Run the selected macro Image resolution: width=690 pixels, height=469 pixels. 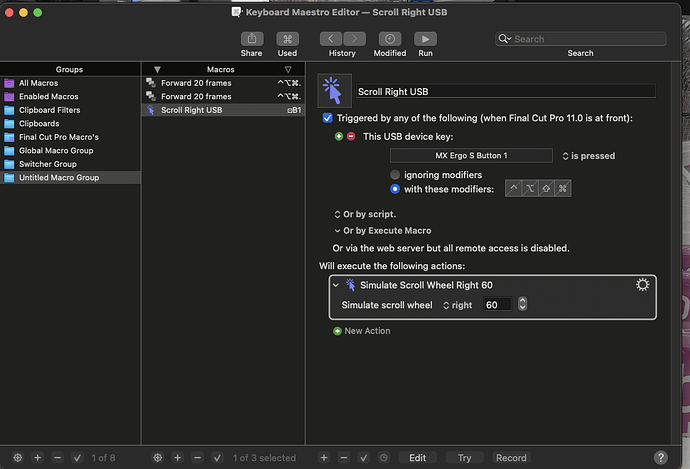point(426,39)
